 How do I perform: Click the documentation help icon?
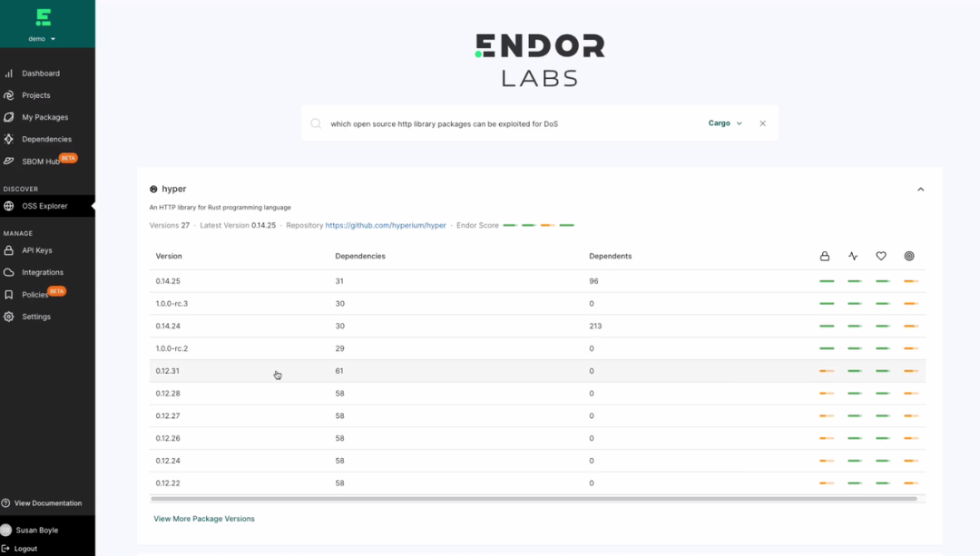coord(5,502)
